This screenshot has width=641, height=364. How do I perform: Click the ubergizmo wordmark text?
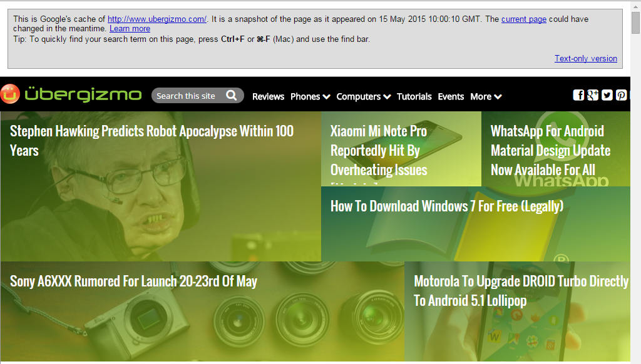83,95
